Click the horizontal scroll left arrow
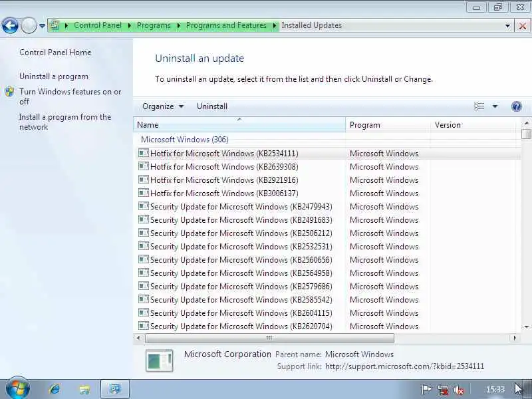The image size is (532, 399). pyautogui.click(x=138, y=338)
